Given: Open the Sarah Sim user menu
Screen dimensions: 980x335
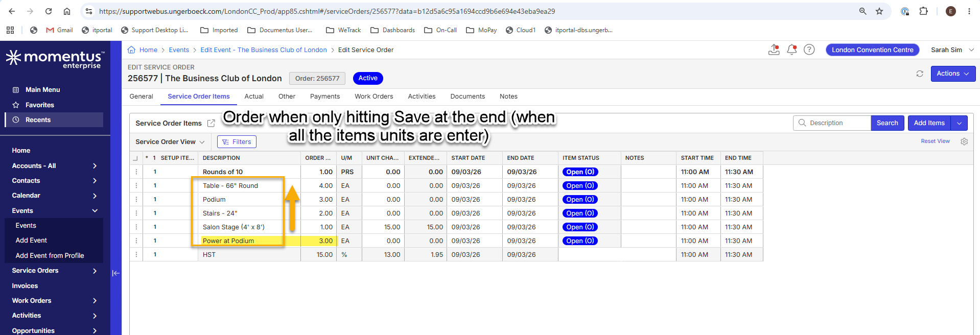Looking at the screenshot, I should coord(952,50).
